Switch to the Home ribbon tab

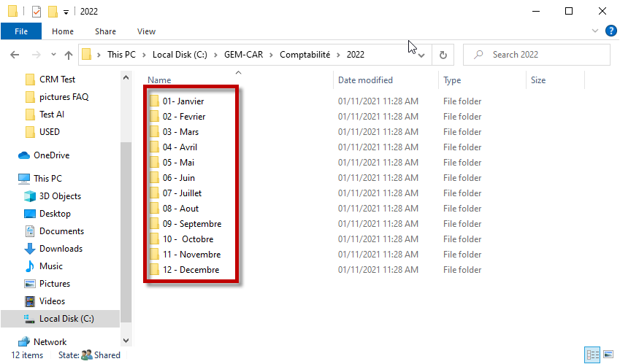[63, 31]
